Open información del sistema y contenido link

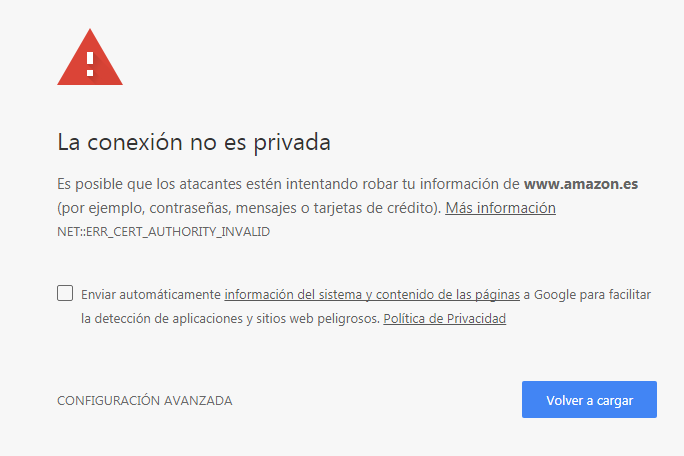(x=372, y=295)
